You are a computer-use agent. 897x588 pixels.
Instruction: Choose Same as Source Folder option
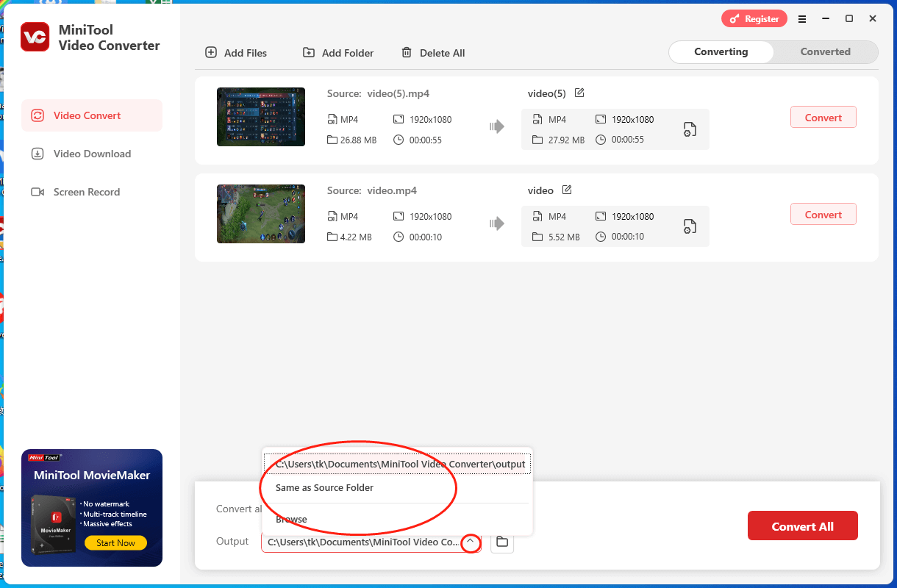click(x=398, y=488)
